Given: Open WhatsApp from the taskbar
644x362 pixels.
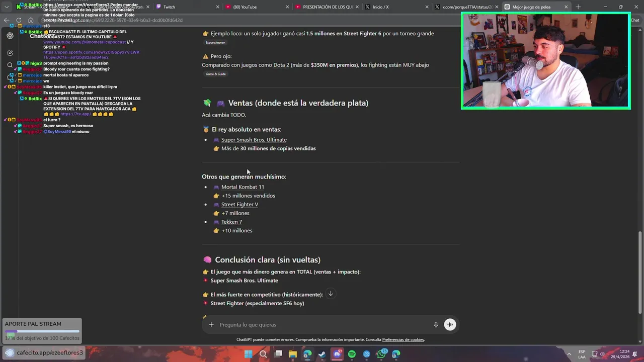Looking at the screenshot, I should point(381,354).
